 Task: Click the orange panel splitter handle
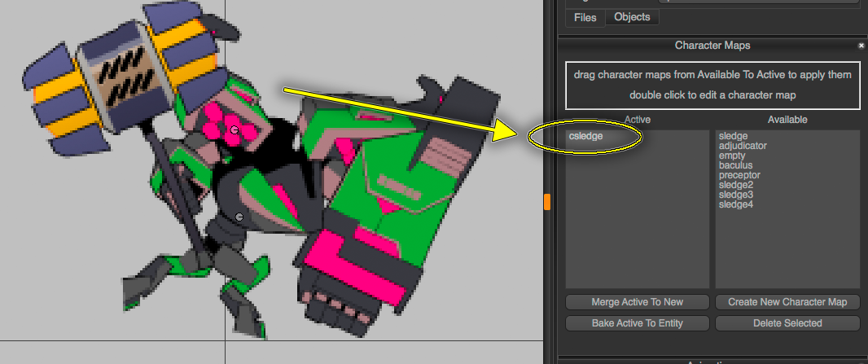pos(547,201)
